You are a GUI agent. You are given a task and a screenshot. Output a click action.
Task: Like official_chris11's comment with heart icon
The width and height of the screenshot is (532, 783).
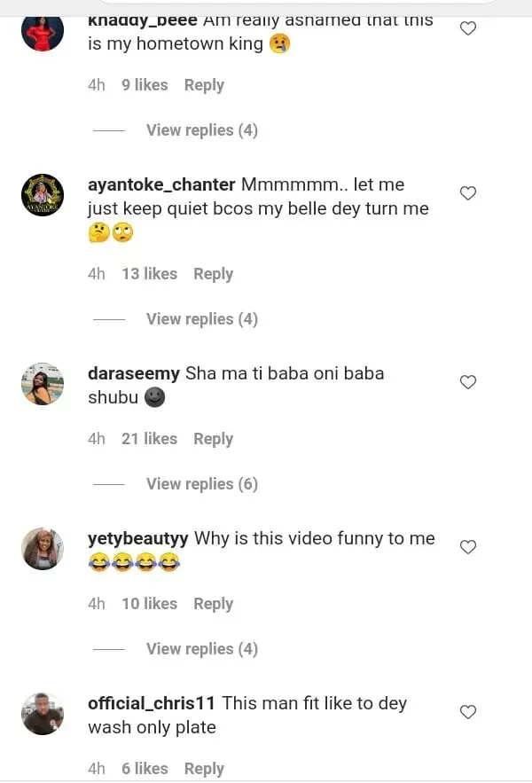[468, 712]
